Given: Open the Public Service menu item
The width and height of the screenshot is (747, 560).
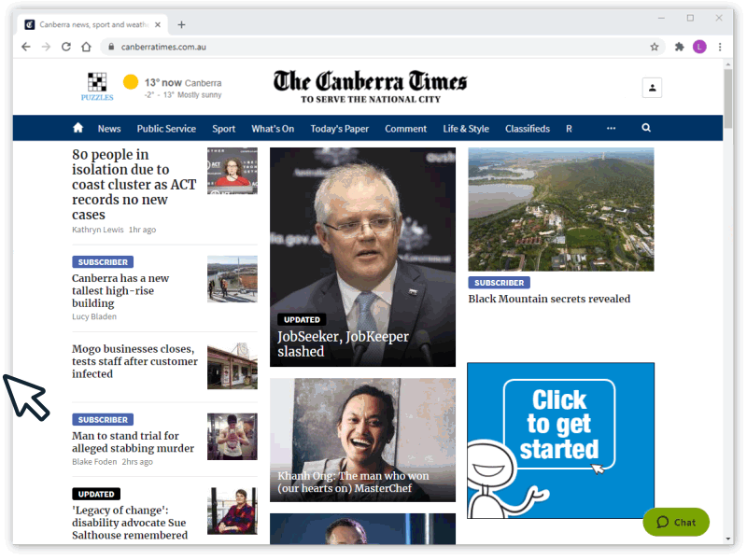Looking at the screenshot, I should (166, 129).
